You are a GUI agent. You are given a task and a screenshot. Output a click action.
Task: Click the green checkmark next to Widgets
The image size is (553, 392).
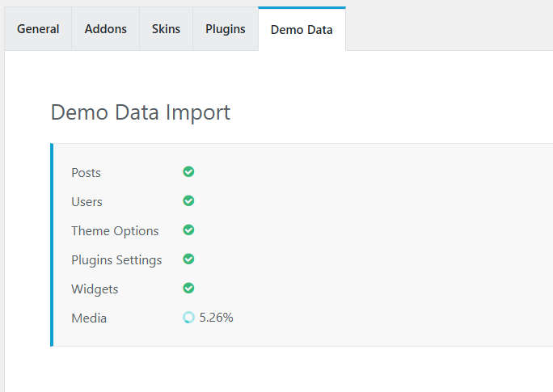188,288
